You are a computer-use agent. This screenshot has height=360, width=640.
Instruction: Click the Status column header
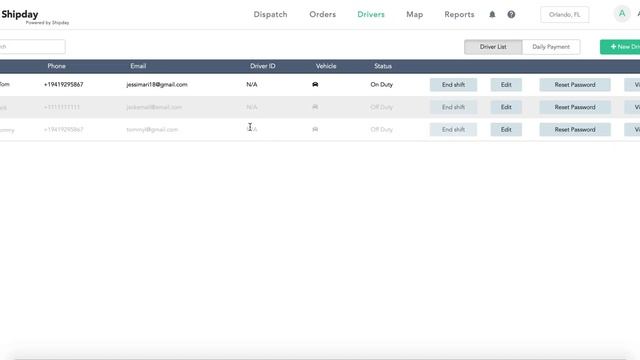tap(383, 66)
